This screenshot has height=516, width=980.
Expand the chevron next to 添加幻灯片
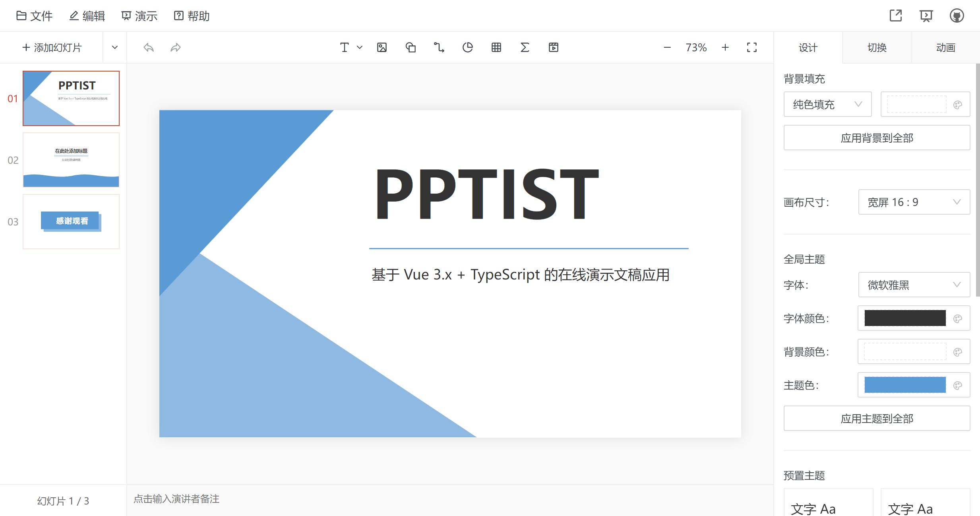click(x=114, y=47)
